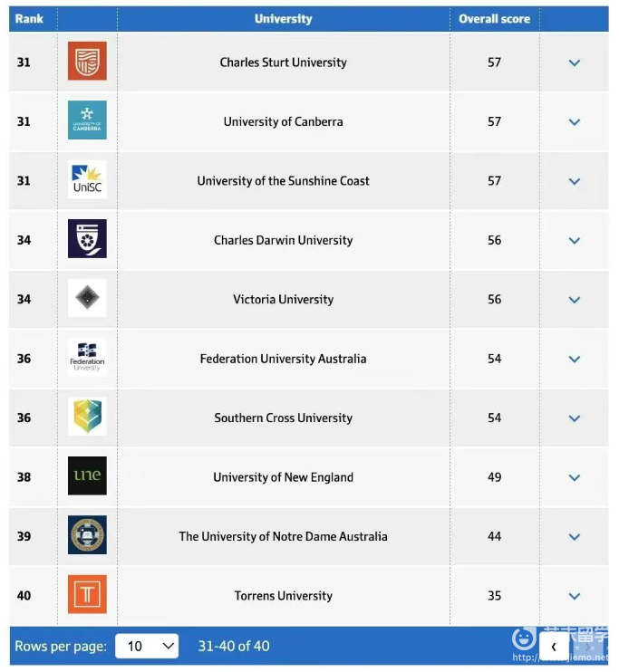Expand the Charles Sturt University row details
619x672 pixels.
click(x=574, y=62)
